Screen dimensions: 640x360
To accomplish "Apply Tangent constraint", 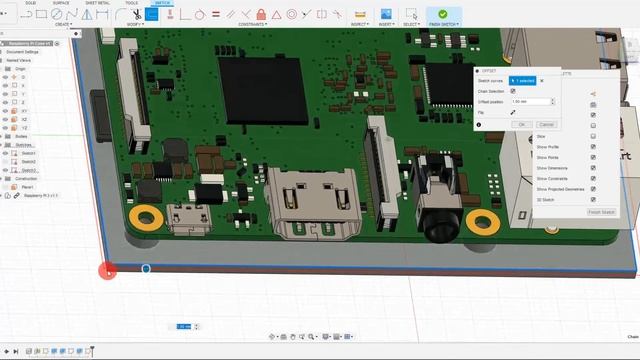I will 200,14.
